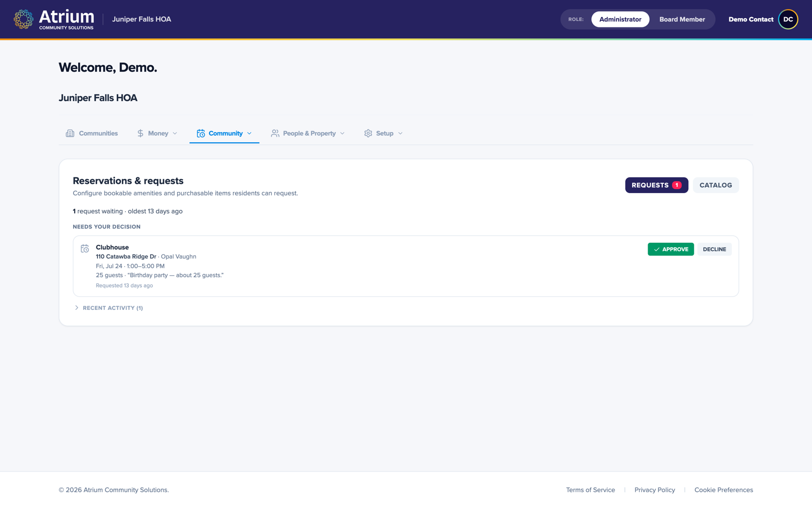Open the Communities tab
The width and height of the screenshot is (812, 508).
[x=92, y=133]
